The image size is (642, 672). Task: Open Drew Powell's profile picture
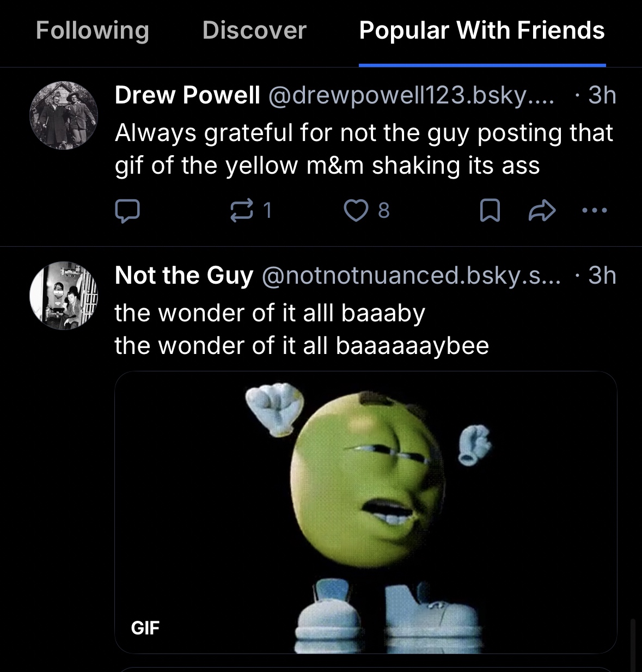tap(64, 115)
